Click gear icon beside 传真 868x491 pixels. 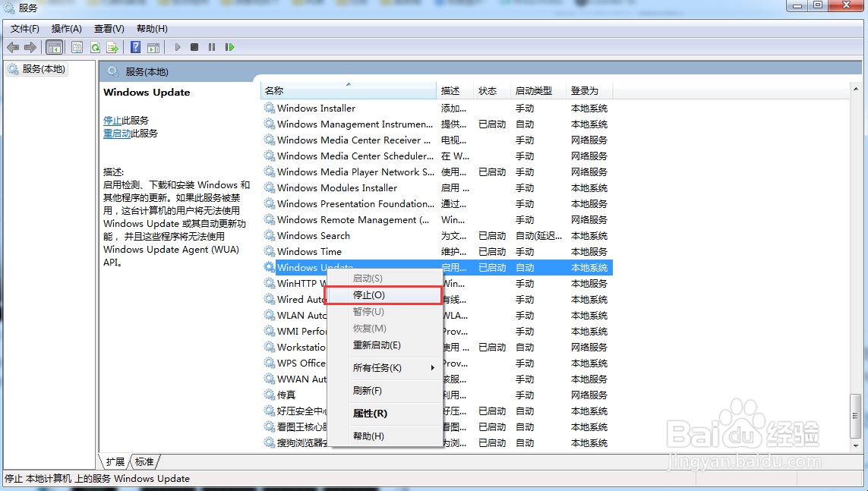[270, 395]
